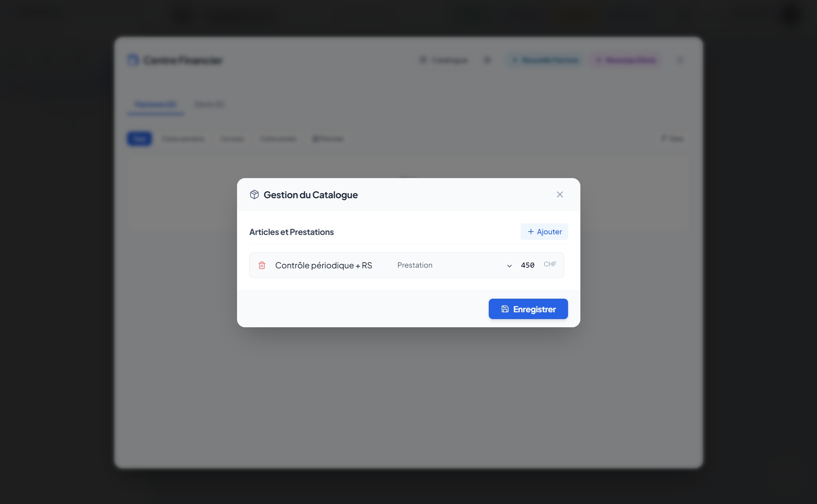The height and width of the screenshot is (504, 817).
Task: Click the catalogue box icon in the dialog header
Action: tap(254, 194)
